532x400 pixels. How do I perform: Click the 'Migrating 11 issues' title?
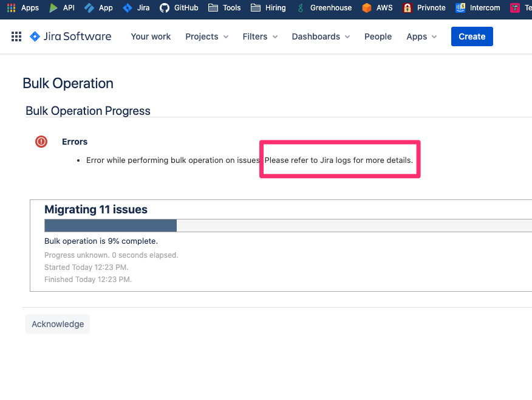click(x=96, y=210)
